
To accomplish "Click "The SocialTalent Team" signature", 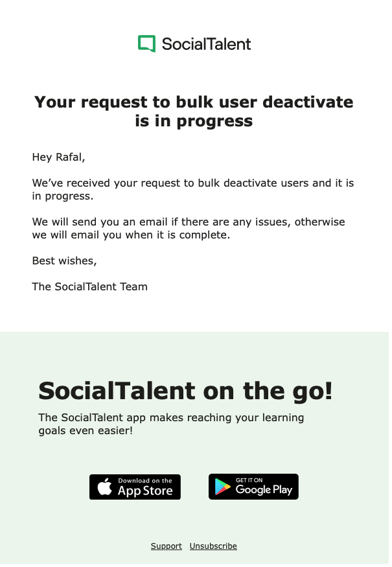I will click(x=89, y=286).
